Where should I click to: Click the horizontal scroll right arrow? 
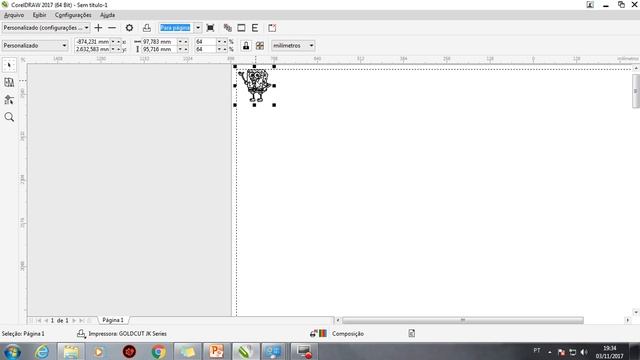tap(628, 320)
